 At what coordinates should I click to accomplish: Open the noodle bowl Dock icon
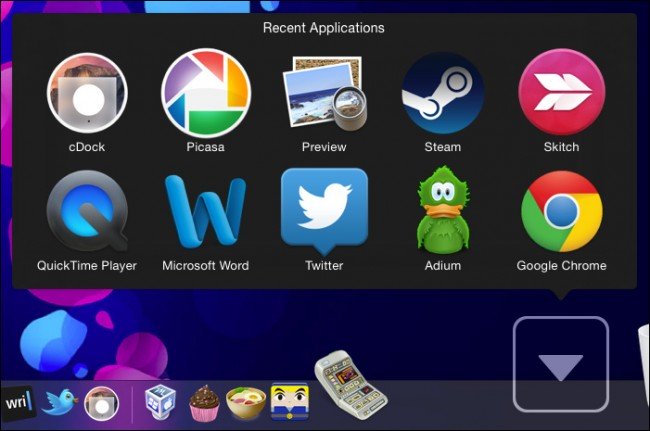click(x=246, y=402)
